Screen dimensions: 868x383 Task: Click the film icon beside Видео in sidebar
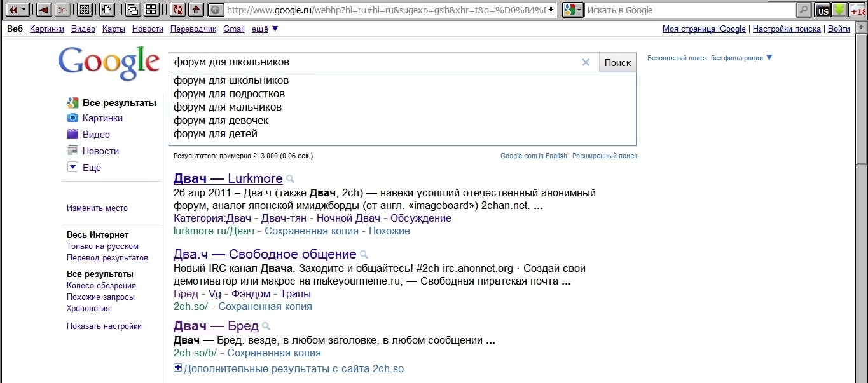point(72,135)
